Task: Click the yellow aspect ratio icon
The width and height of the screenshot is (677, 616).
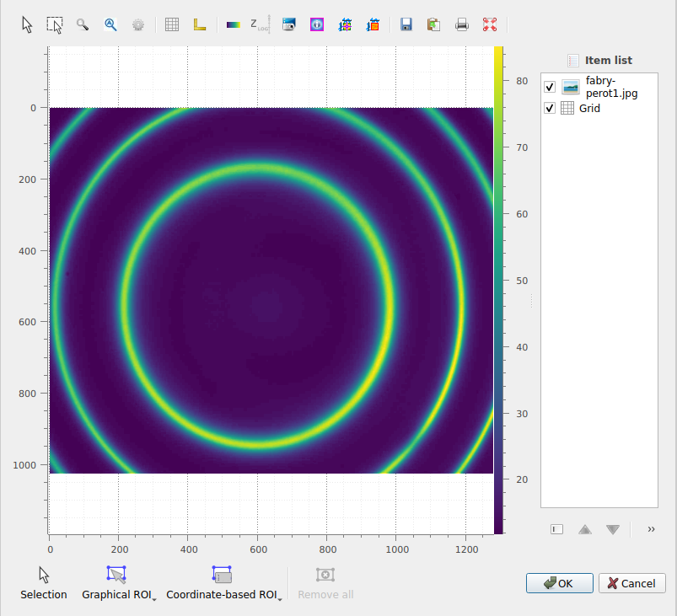Action: 200,24
